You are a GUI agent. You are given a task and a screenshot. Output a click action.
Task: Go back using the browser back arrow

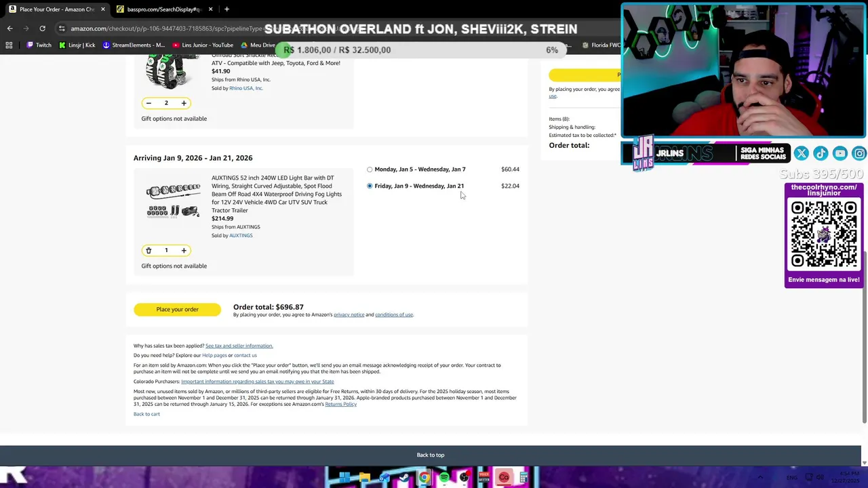(9, 28)
